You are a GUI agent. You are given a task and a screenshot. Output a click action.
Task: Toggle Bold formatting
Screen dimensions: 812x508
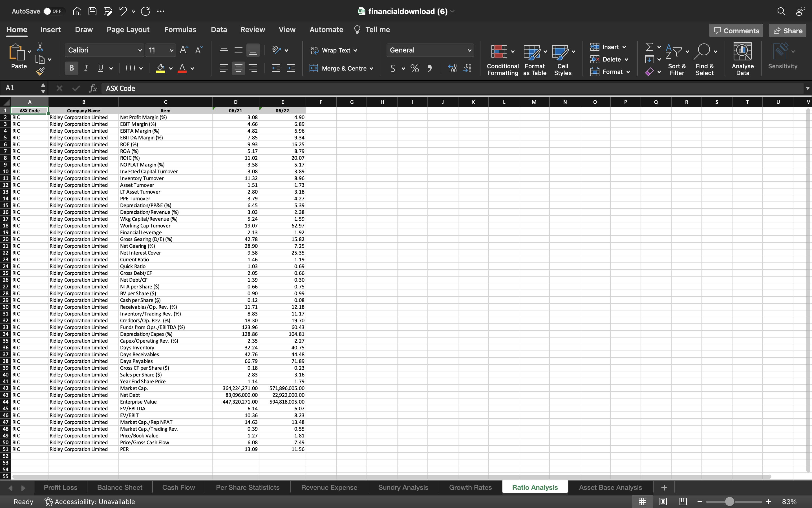pyautogui.click(x=71, y=68)
